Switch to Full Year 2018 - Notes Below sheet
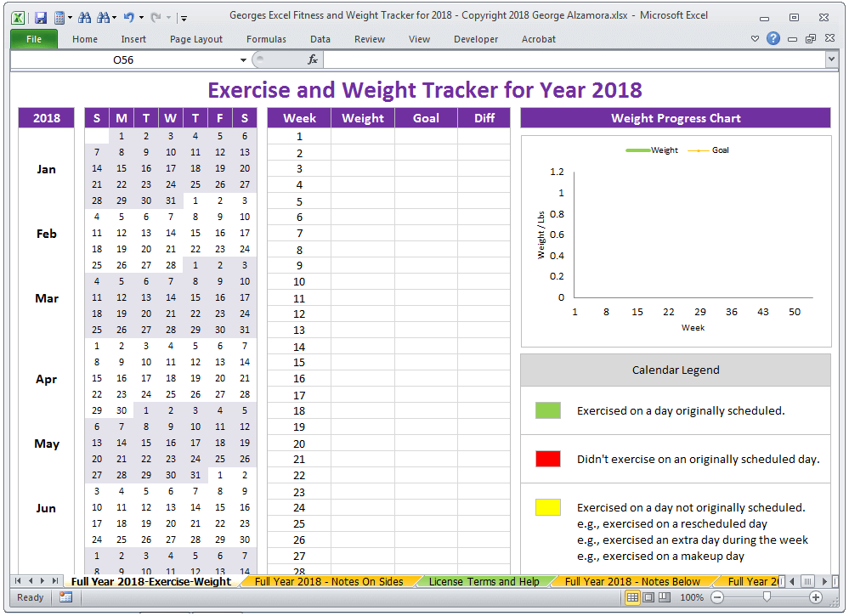 pyautogui.click(x=632, y=581)
